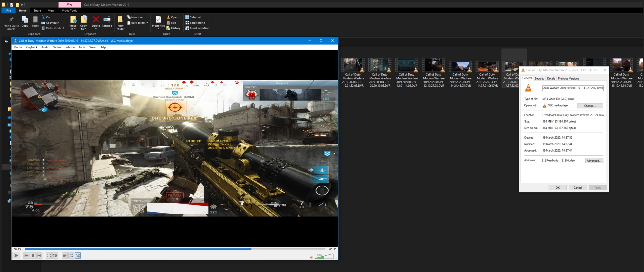This screenshot has width=644, height=272.
Task: Toggle VLC fullscreen mode icon
Action: pyautogui.click(x=49, y=256)
